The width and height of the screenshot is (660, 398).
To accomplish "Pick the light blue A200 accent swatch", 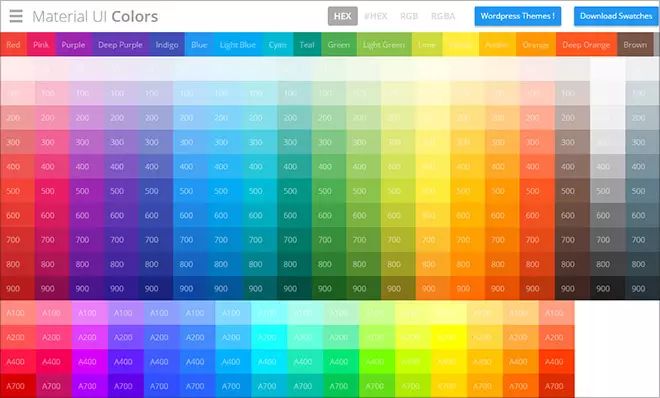I will tap(233, 337).
